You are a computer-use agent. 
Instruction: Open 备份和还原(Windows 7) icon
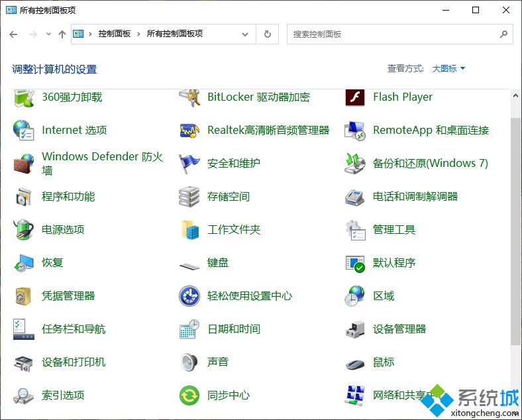355,164
